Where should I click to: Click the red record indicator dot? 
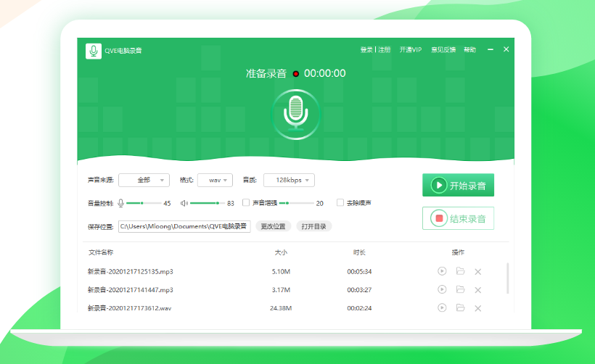pyautogui.click(x=295, y=74)
